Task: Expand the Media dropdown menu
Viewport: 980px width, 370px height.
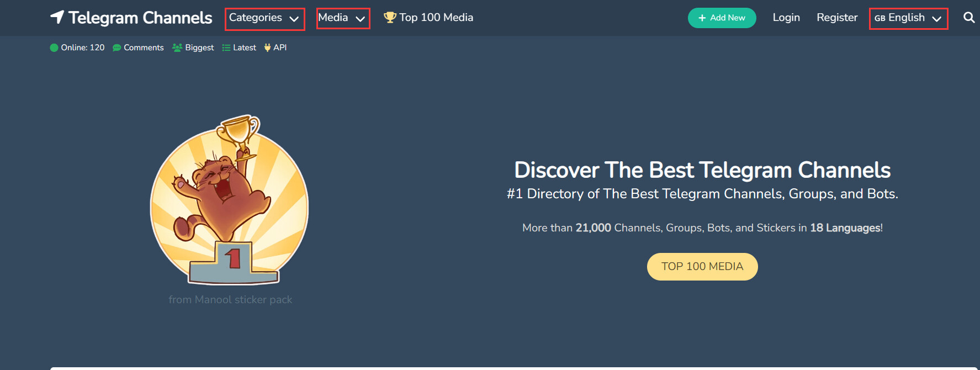Action: tap(343, 19)
